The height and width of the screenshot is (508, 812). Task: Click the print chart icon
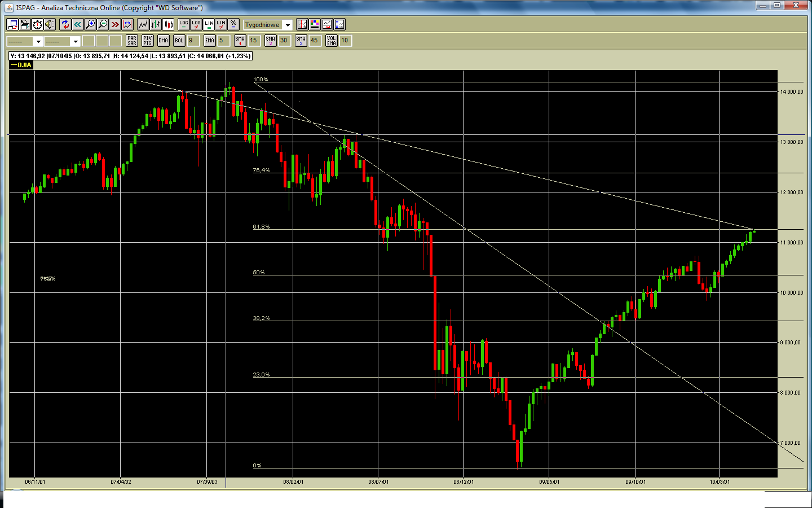tap(25, 24)
